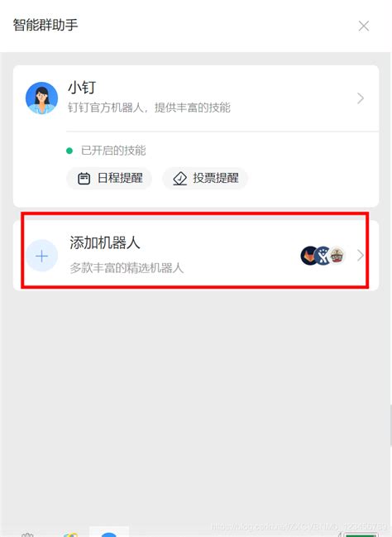
Task: Expand 添加机器人 via its right chevron
Action: [x=361, y=256]
